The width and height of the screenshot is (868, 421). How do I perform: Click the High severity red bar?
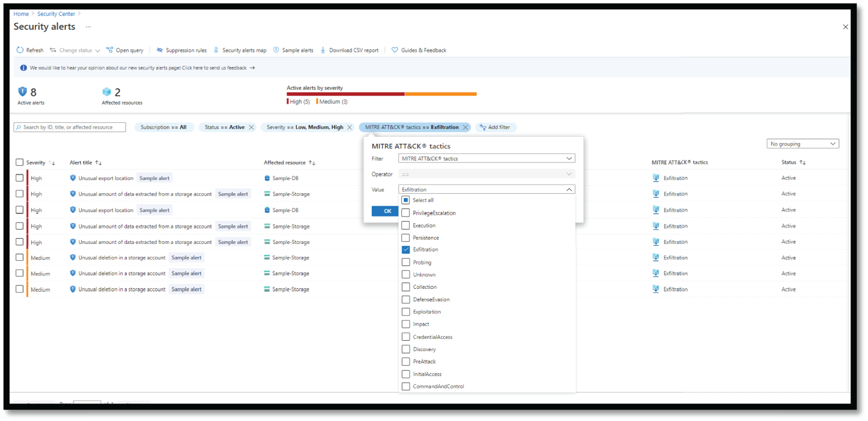(x=346, y=94)
